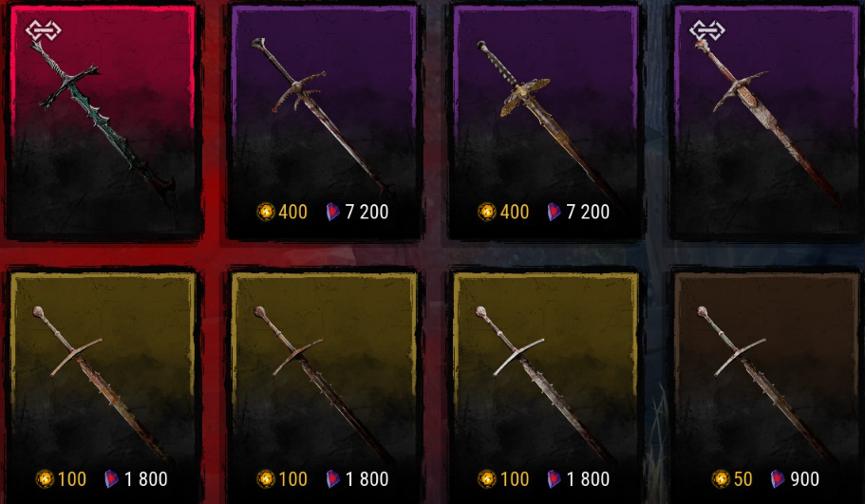Pick the rightmost yellow card with pale crossguard

546,386
